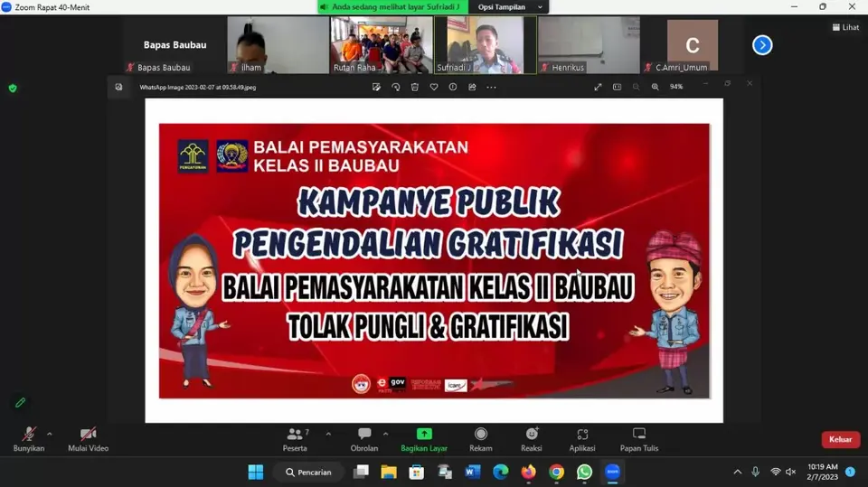Click WhatsApp Image filename title

pos(198,88)
